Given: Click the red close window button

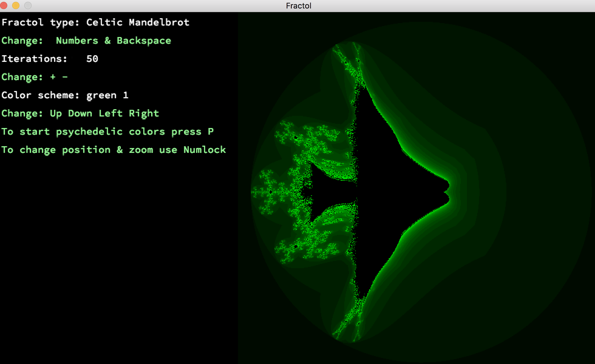Looking at the screenshot, I should (x=4, y=5).
